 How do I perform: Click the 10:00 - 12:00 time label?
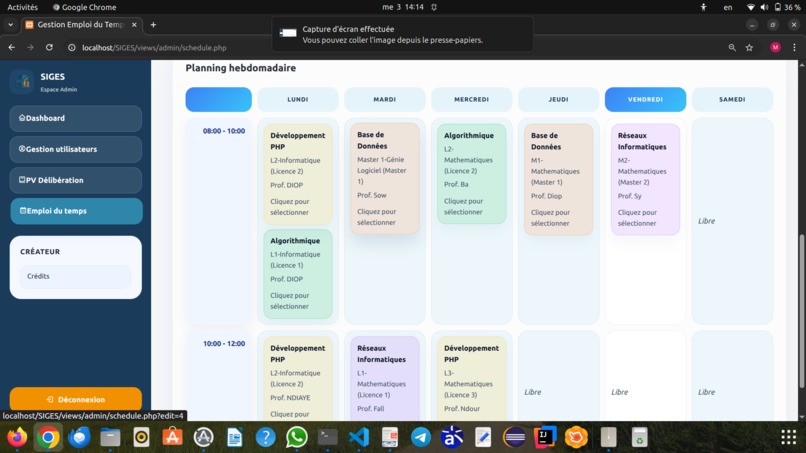224,343
